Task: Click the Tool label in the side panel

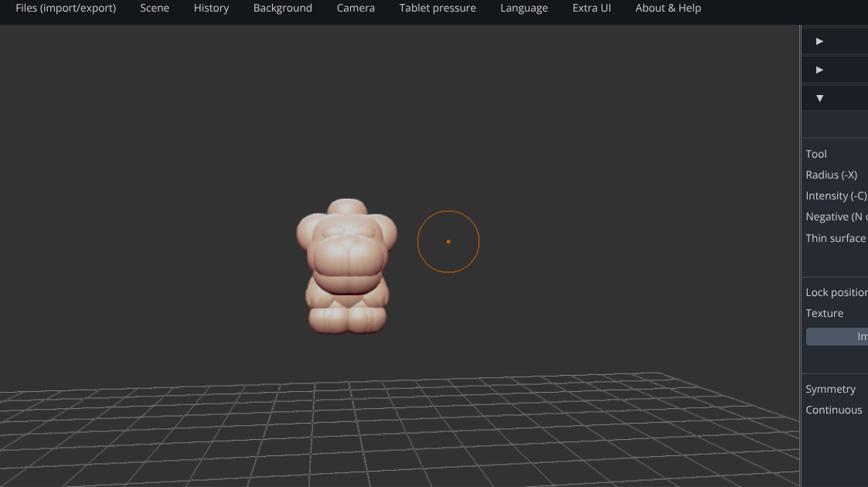Action: pyautogui.click(x=816, y=154)
